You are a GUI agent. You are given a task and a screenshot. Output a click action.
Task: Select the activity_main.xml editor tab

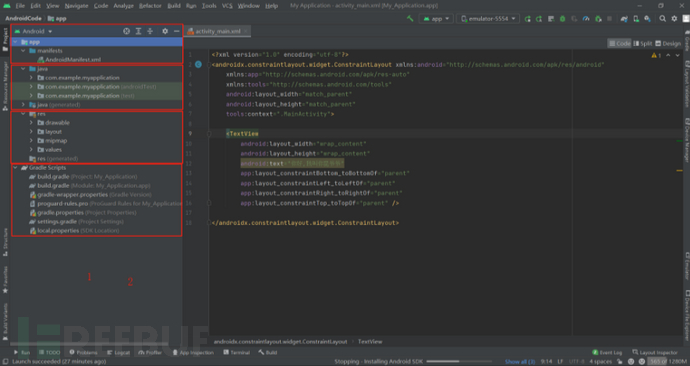coord(218,31)
